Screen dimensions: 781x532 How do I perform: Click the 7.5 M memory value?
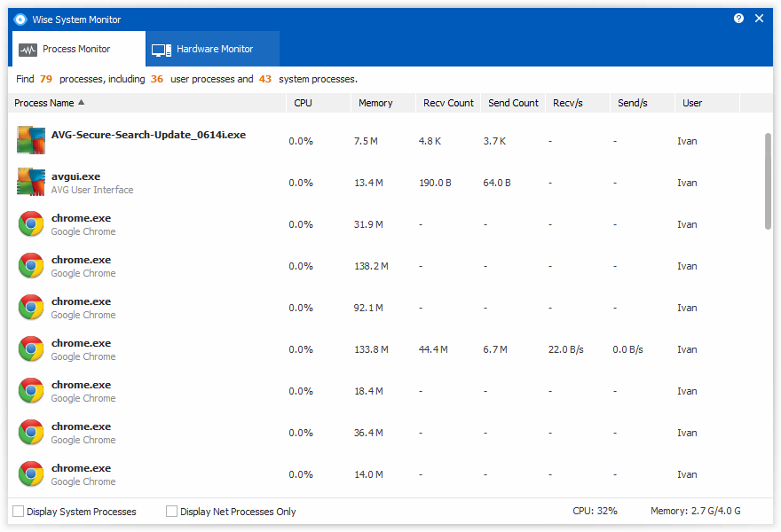(366, 141)
